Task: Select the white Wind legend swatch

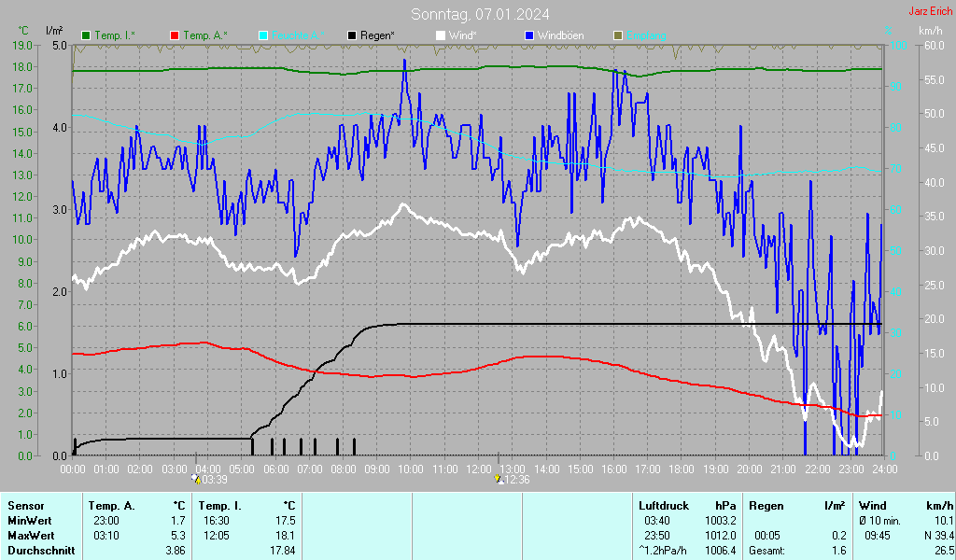Action: 441,35
